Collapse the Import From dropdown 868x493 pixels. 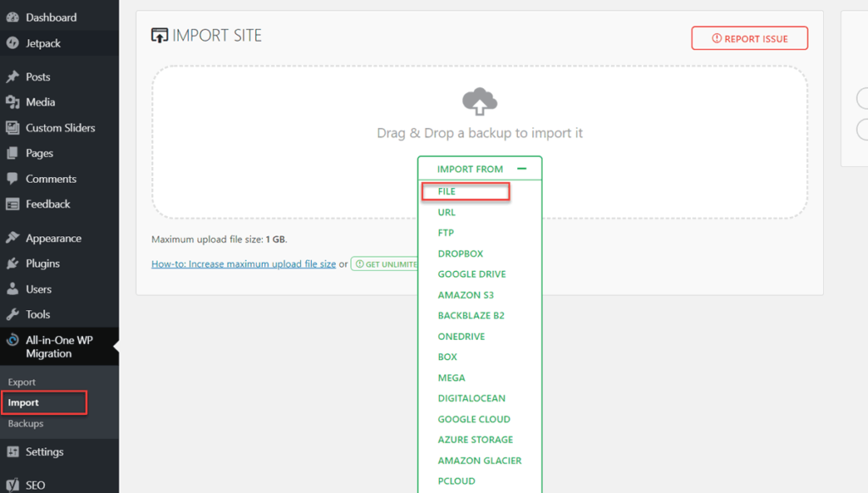pyautogui.click(x=480, y=169)
